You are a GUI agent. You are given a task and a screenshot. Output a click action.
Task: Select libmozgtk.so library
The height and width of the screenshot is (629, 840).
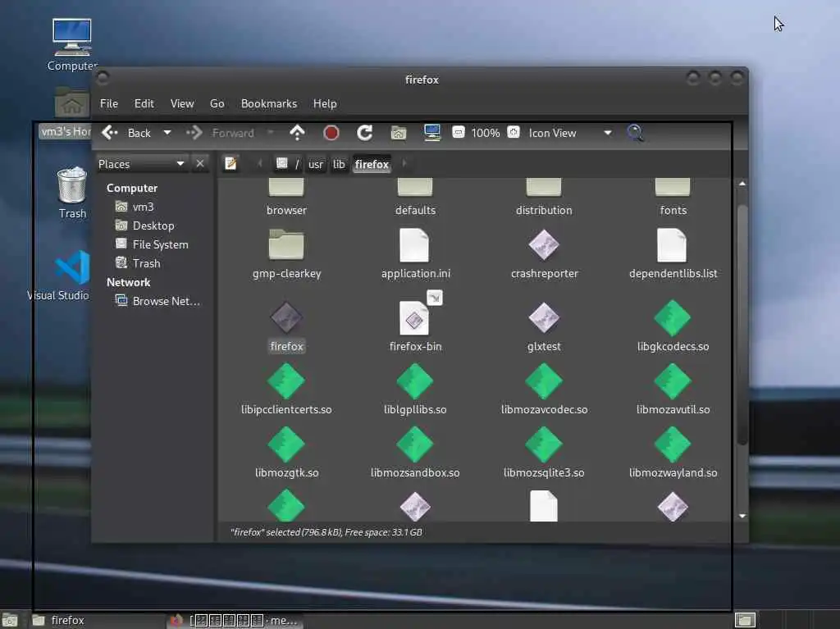pyautogui.click(x=286, y=453)
